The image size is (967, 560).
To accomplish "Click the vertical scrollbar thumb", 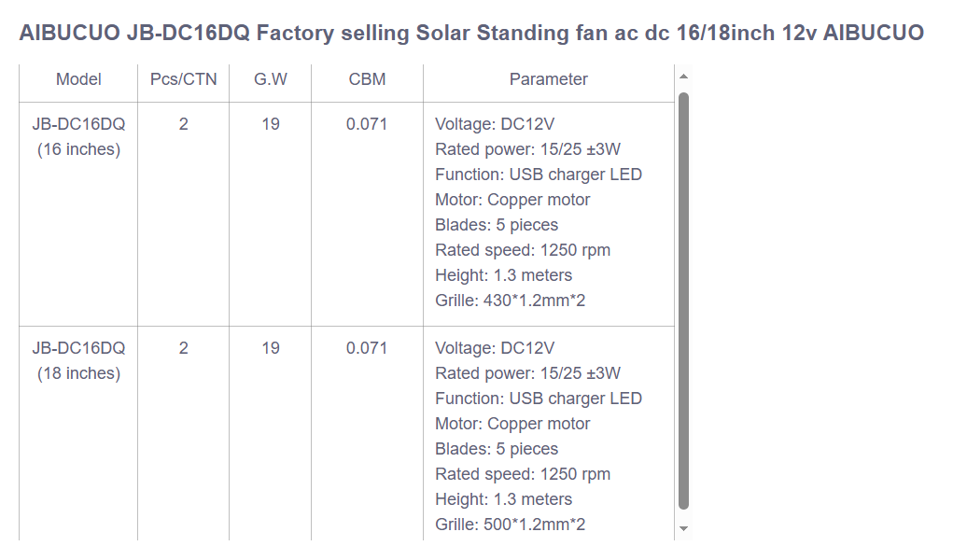I will tap(683, 299).
